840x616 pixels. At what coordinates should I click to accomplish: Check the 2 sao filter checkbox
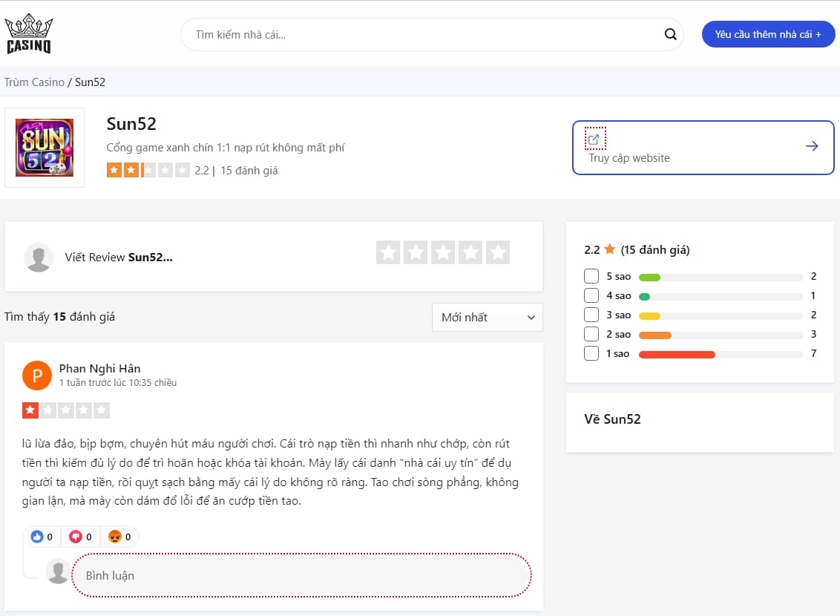click(591, 334)
